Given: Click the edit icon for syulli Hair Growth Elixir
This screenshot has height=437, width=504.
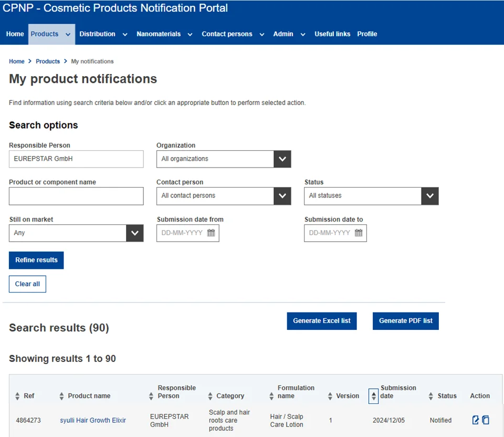Looking at the screenshot, I should pyautogui.click(x=476, y=420).
